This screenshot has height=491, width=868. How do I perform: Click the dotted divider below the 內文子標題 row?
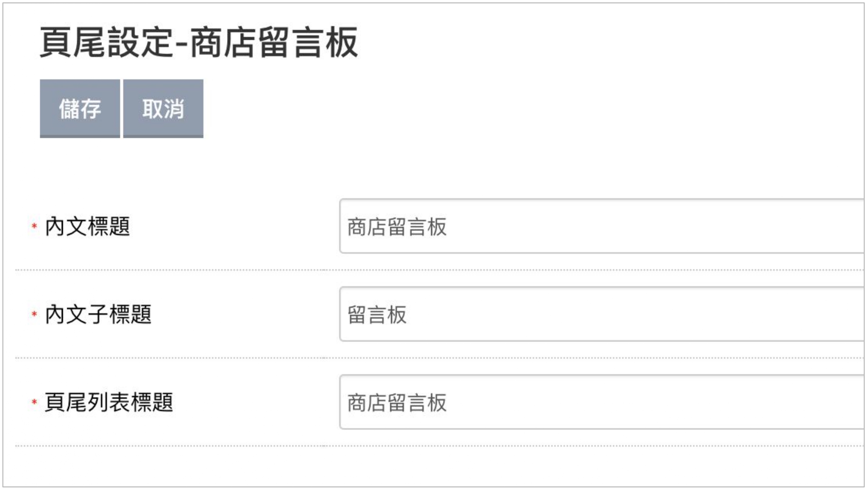pos(440,358)
